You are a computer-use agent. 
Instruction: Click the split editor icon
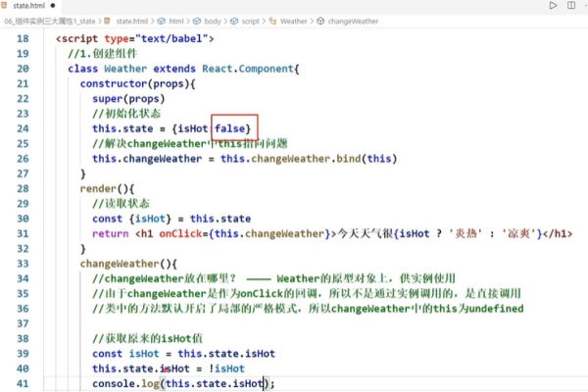[x=571, y=5]
